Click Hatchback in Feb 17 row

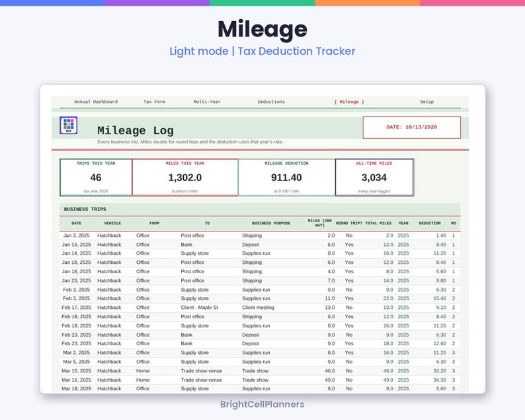point(109,308)
